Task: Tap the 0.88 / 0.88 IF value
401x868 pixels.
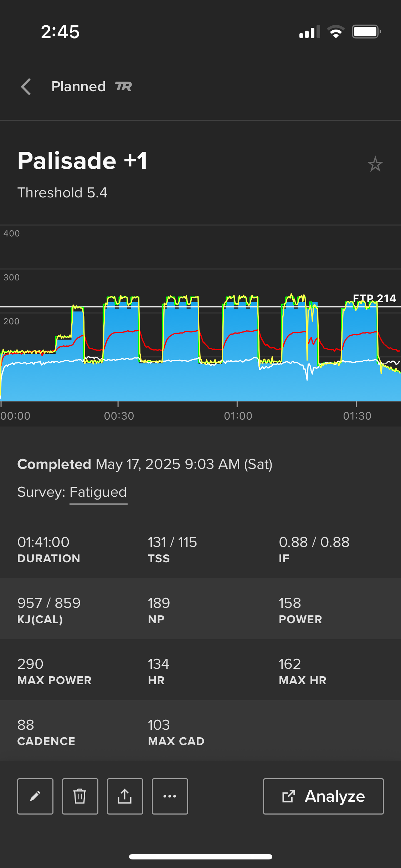Action: pos(314,542)
